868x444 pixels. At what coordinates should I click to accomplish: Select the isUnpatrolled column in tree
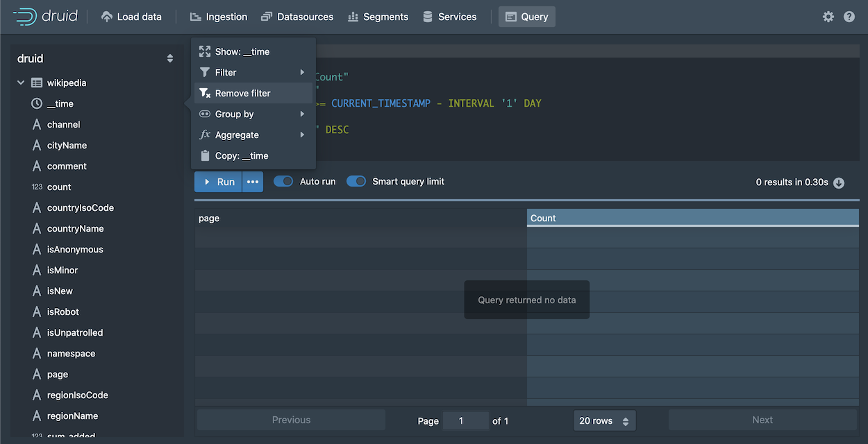[x=75, y=332]
